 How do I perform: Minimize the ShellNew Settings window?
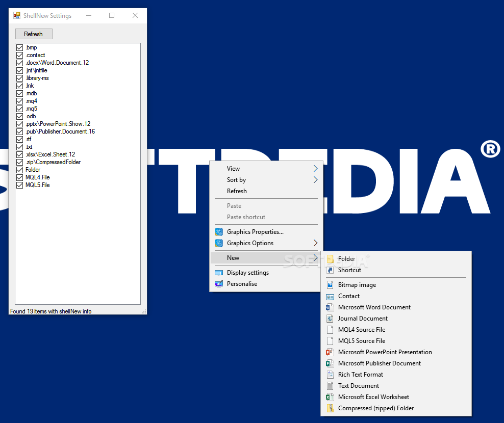[x=89, y=15]
